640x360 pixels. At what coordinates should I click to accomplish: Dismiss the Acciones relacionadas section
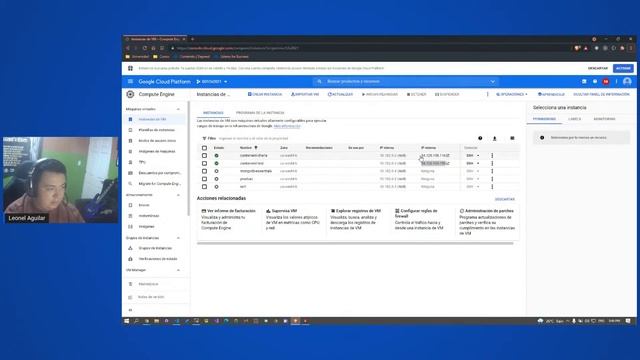click(x=505, y=199)
